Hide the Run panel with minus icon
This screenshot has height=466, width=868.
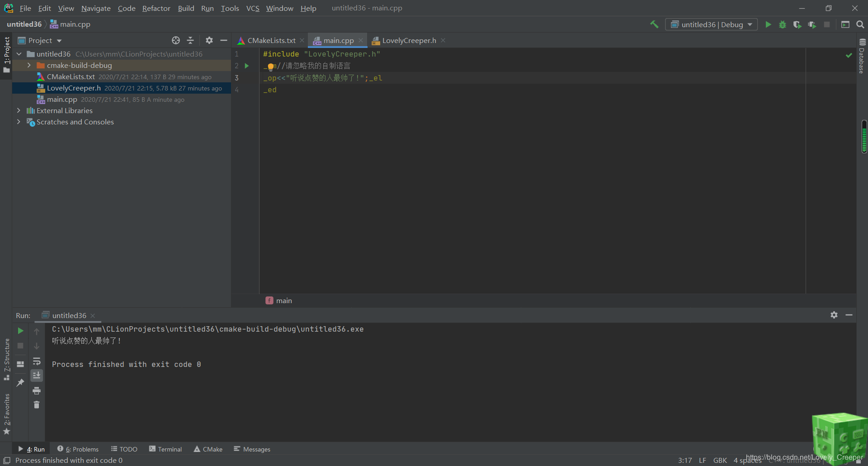(x=849, y=315)
